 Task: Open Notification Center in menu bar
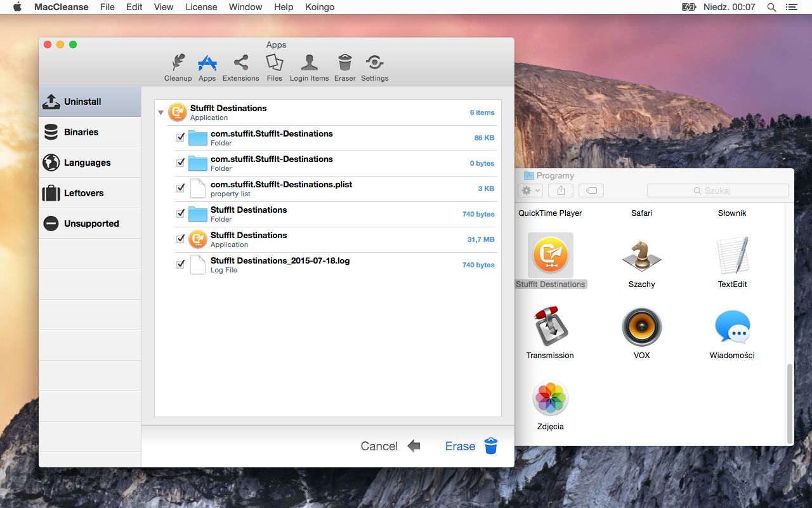point(790,7)
